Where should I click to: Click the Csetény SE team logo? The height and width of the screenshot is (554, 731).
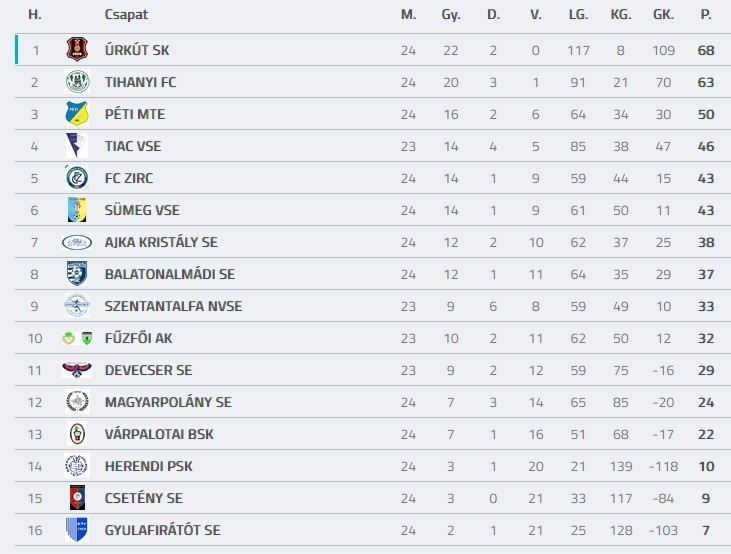point(77,498)
